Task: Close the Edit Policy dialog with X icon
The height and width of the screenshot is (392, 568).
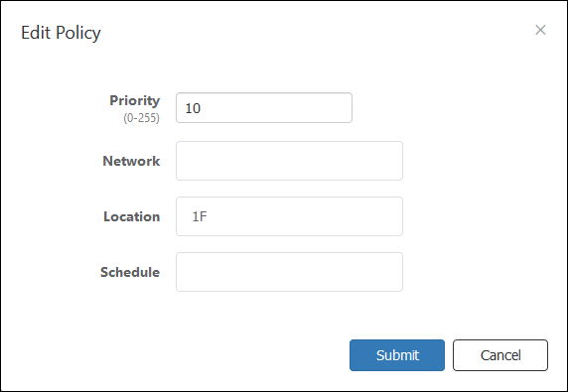Action: [540, 30]
